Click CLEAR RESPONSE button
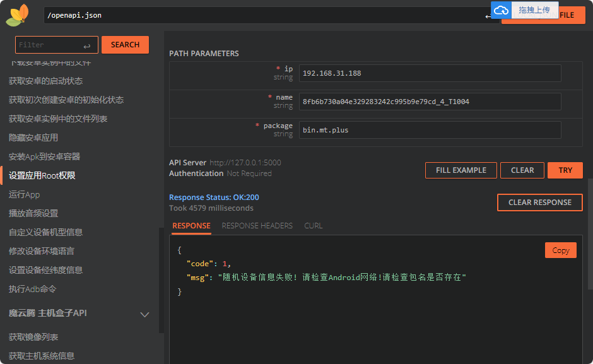 pos(539,203)
